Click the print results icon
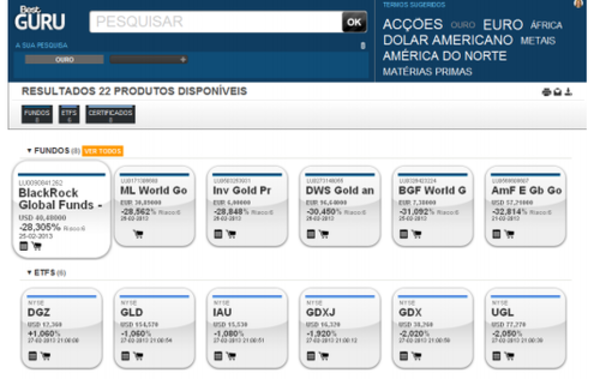Viewport: 600px width, 379px height. click(546, 92)
